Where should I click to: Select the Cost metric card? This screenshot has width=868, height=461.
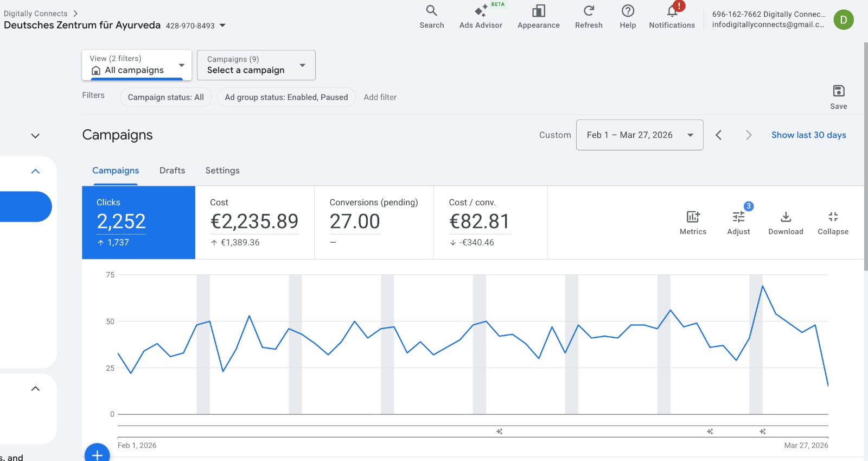point(254,223)
